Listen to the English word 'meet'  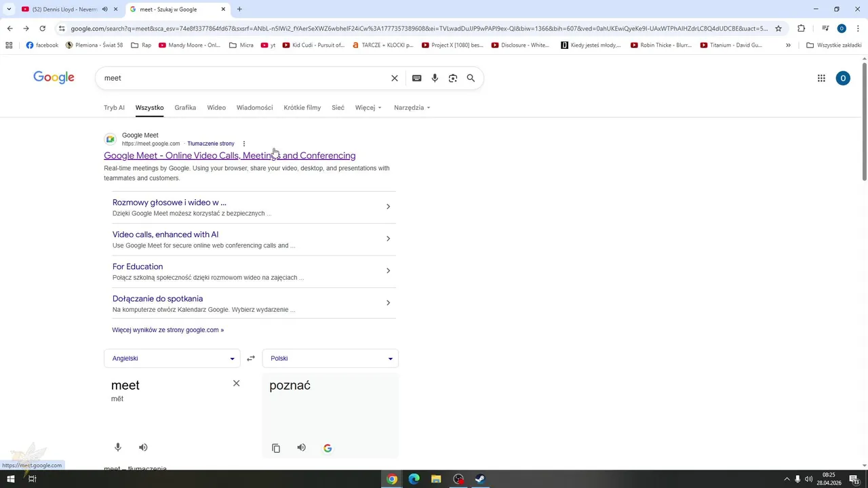click(x=143, y=447)
